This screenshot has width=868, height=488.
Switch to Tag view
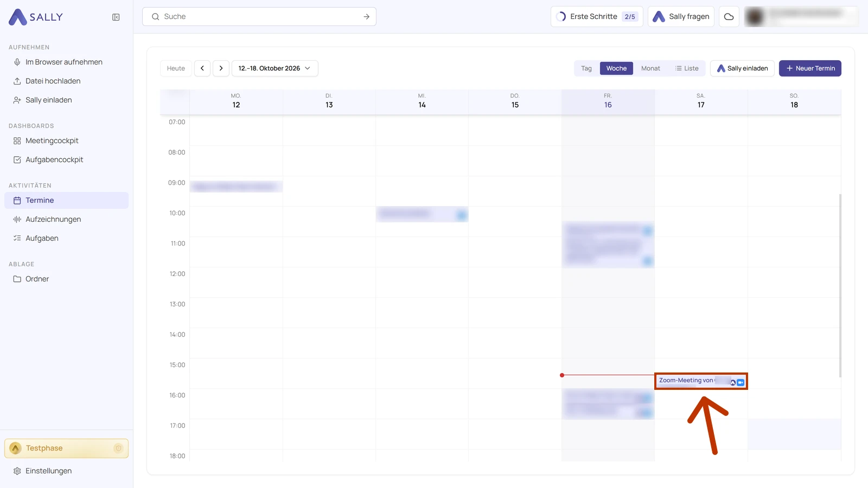pyautogui.click(x=586, y=68)
